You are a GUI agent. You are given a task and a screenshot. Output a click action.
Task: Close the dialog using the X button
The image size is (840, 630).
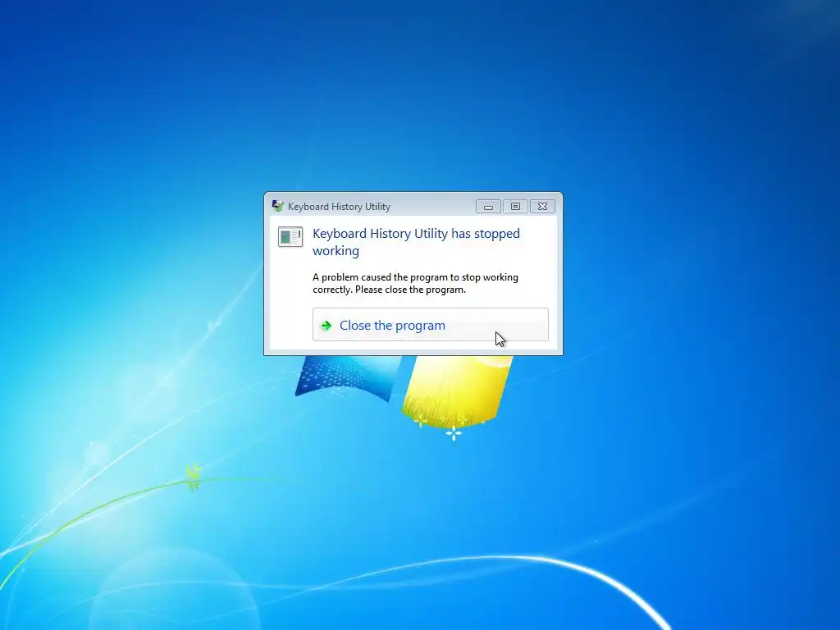pos(543,207)
